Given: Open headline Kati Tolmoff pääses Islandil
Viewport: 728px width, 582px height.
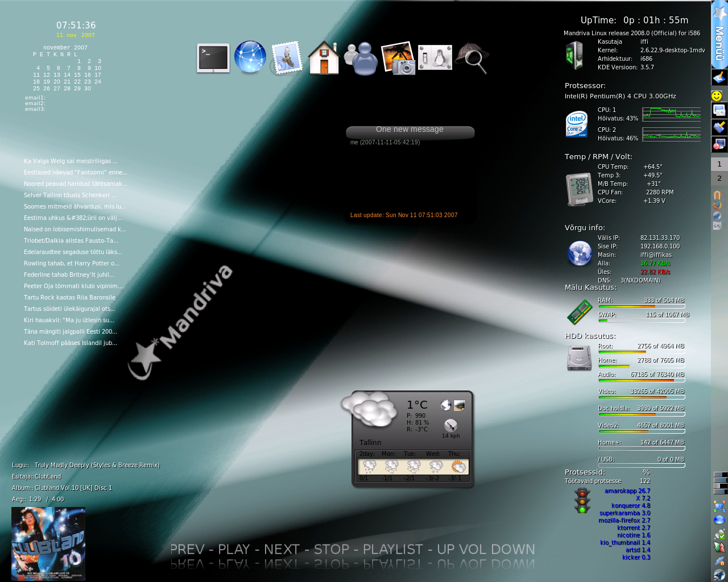Looking at the screenshot, I should [x=71, y=343].
